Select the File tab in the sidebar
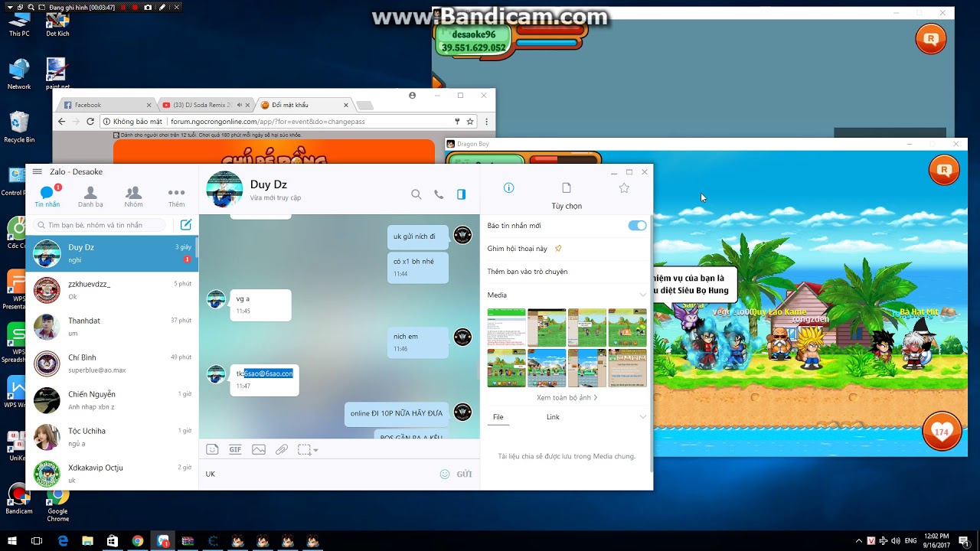 [x=498, y=417]
